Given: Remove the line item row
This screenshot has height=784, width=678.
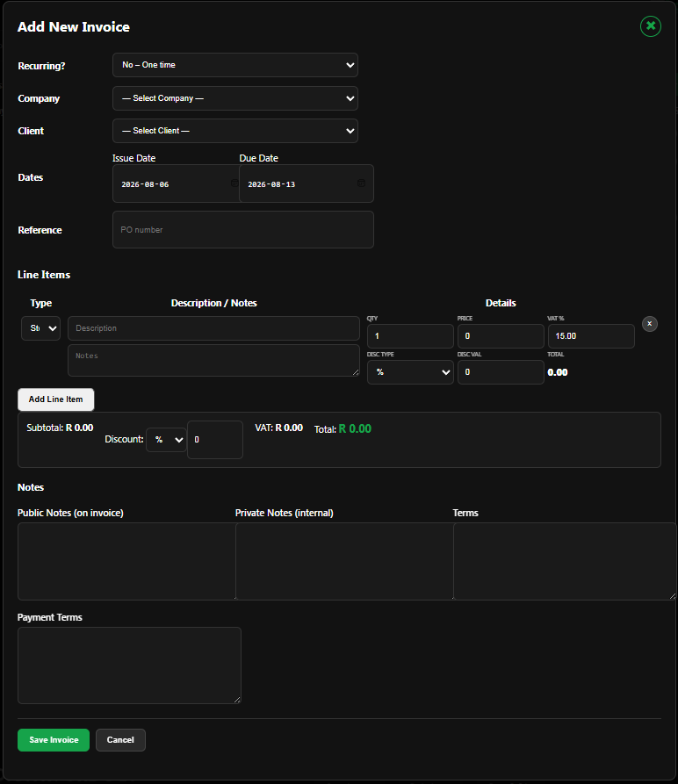Looking at the screenshot, I should pyautogui.click(x=650, y=323).
